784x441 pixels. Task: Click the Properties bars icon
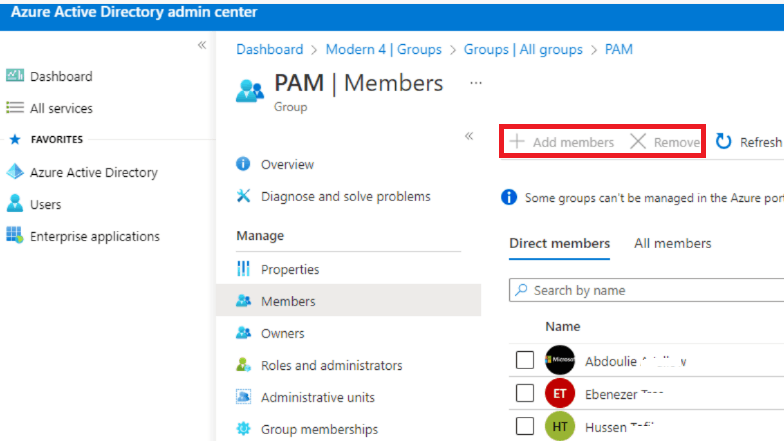point(244,268)
